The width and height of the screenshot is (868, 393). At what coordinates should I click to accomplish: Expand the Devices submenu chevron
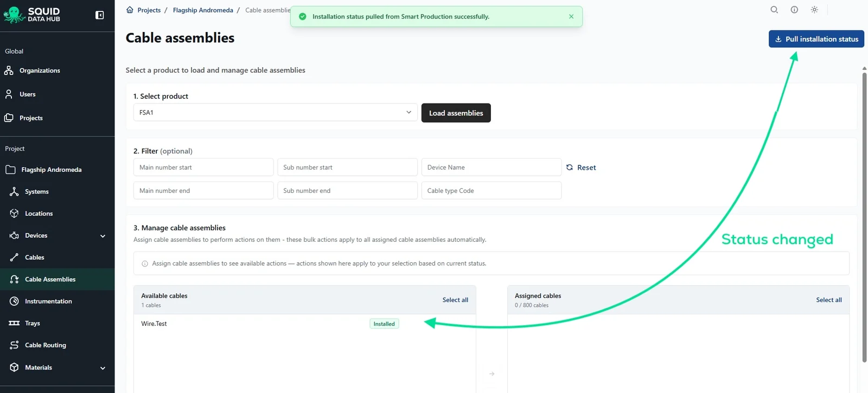coord(103,236)
